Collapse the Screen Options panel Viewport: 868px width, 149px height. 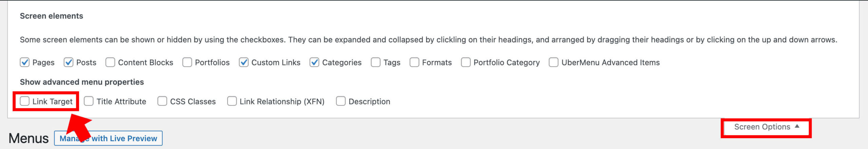pyautogui.click(x=766, y=127)
